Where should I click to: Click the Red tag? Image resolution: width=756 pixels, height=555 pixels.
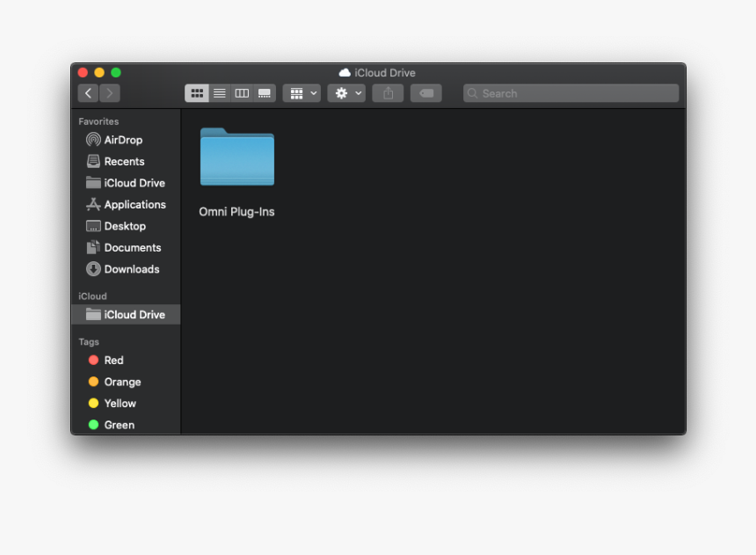tap(127, 361)
